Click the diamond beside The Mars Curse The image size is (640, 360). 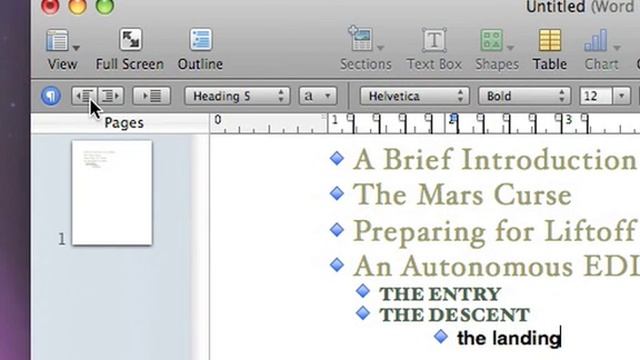coord(337,193)
